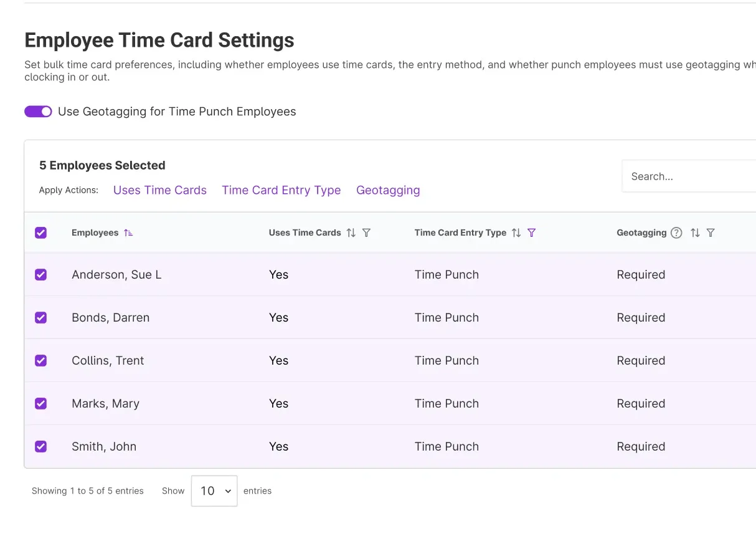Image resolution: width=756 pixels, height=541 pixels.
Task: Apply the Geotagging bulk action
Action: [x=388, y=190]
